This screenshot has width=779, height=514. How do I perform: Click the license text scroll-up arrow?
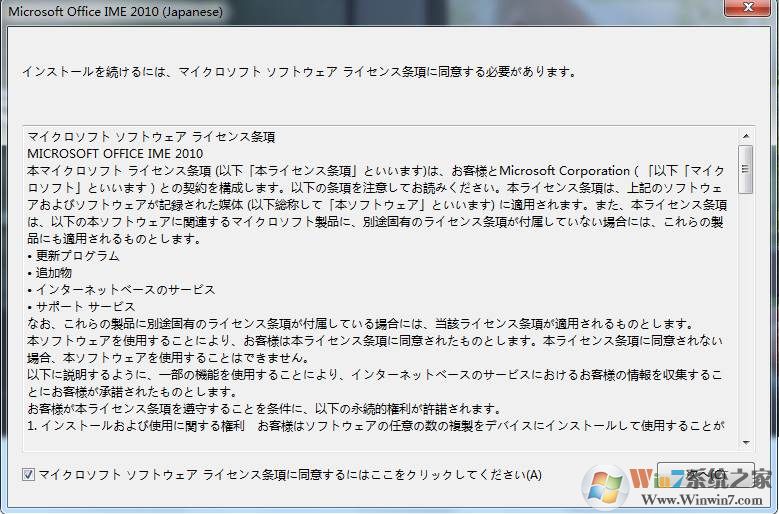point(746,136)
